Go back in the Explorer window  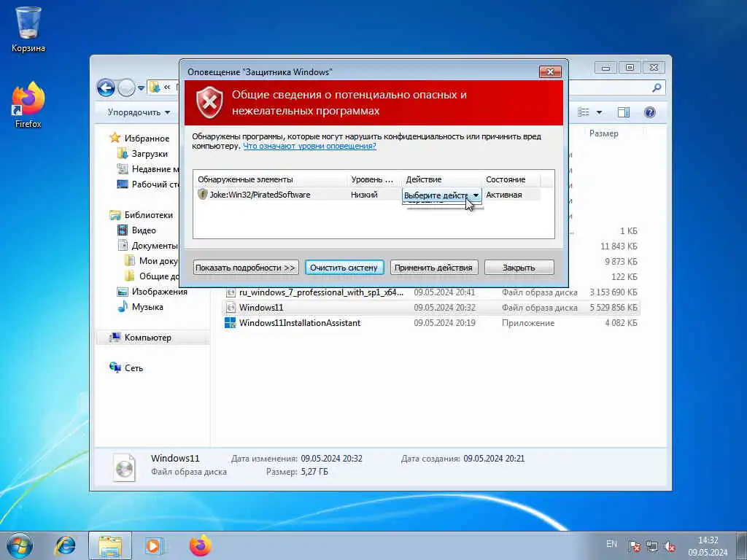pos(107,87)
